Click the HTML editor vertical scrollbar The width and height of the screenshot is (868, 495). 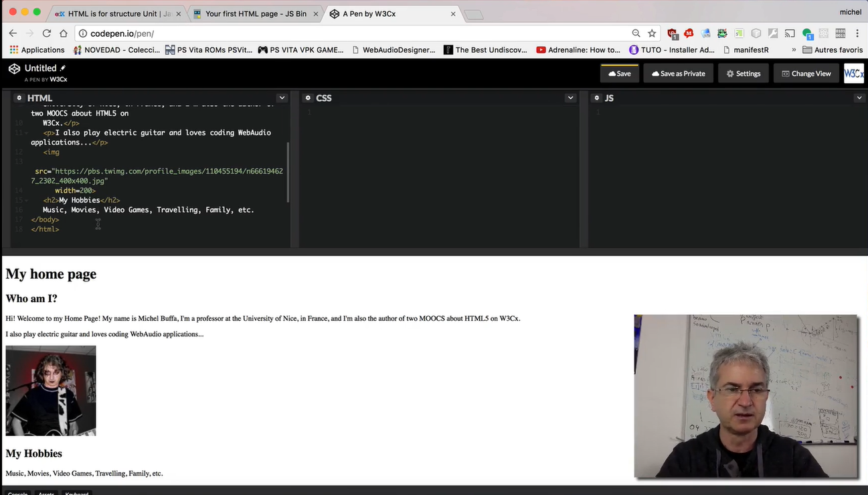click(x=288, y=172)
